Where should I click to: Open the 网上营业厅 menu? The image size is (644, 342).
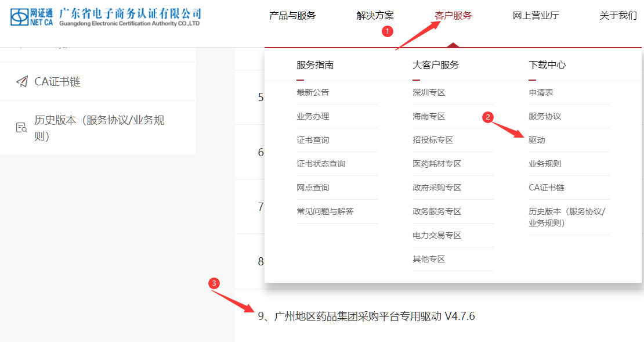536,16
